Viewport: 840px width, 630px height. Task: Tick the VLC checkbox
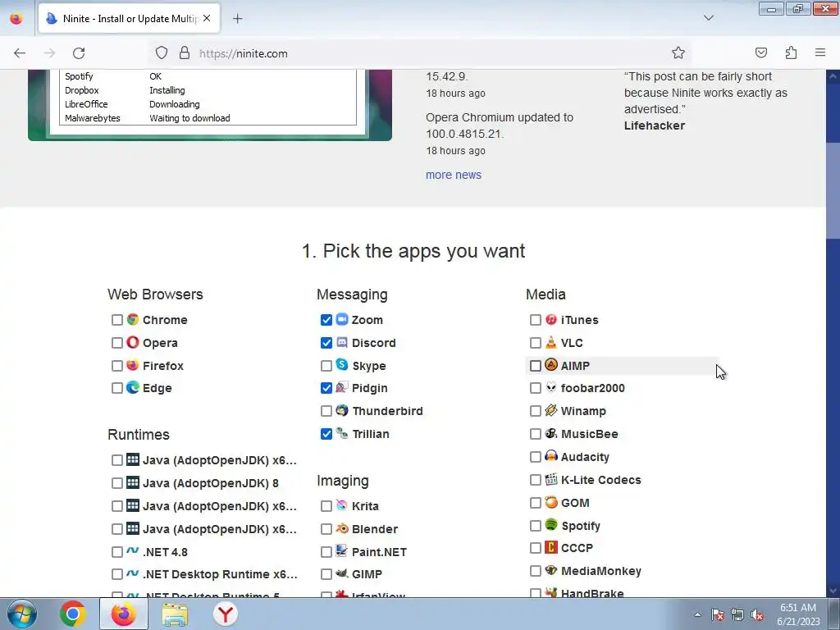click(x=535, y=343)
